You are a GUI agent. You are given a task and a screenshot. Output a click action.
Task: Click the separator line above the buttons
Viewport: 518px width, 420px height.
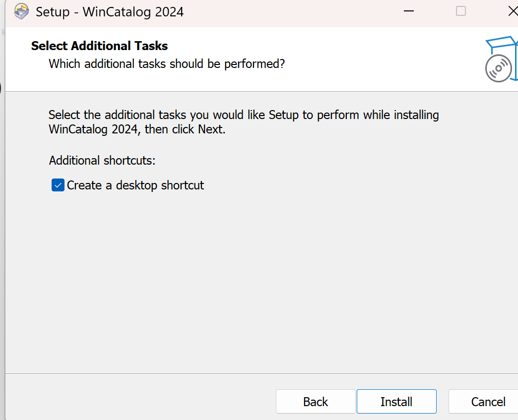(x=248, y=373)
